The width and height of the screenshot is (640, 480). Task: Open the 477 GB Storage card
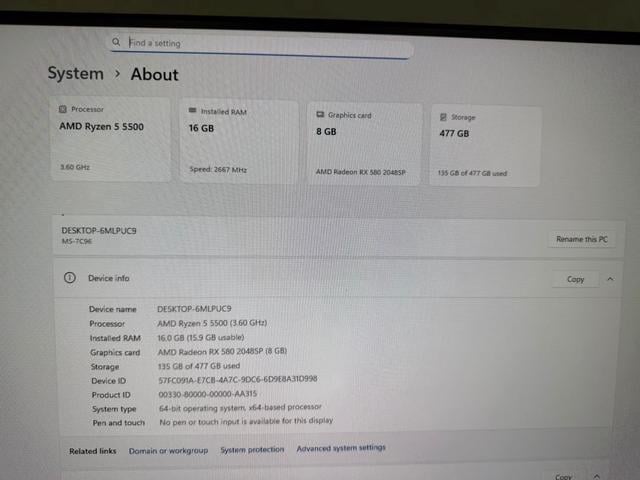point(485,146)
